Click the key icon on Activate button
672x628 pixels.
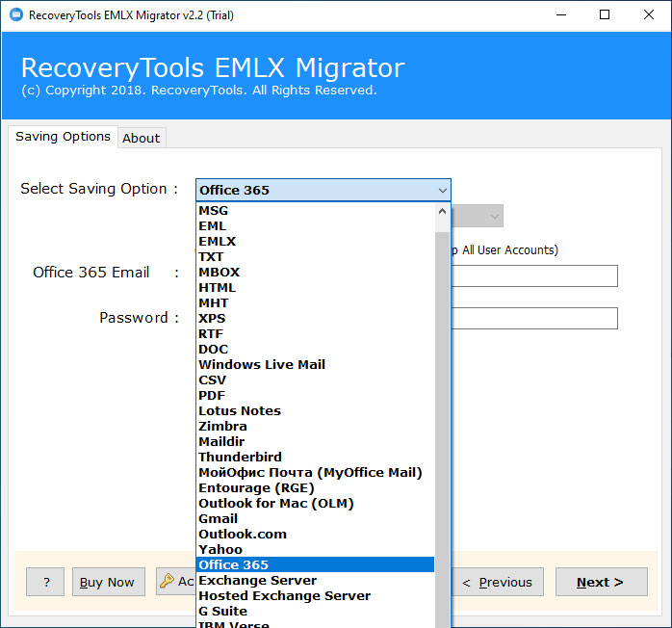[x=167, y=581]
